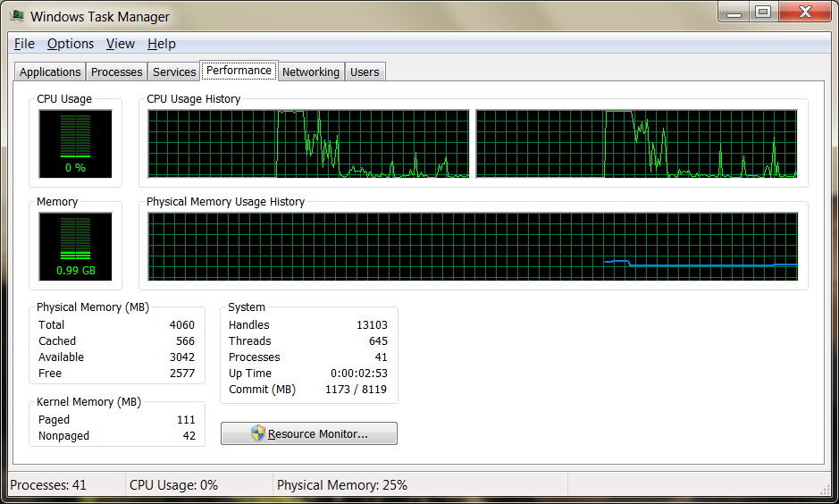Click the Available memory value 3042
Screen dimensions: 839x504
coord(182,357)
